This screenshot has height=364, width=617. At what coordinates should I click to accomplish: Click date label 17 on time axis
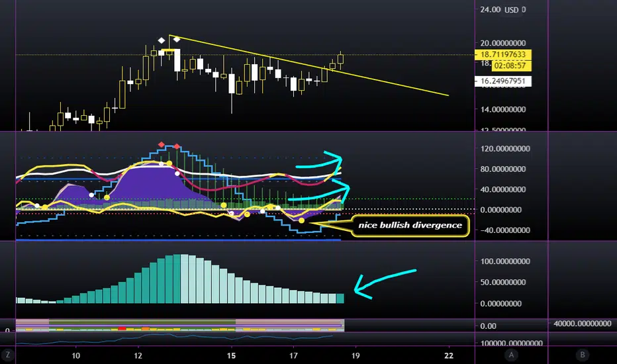click(293, 356)
